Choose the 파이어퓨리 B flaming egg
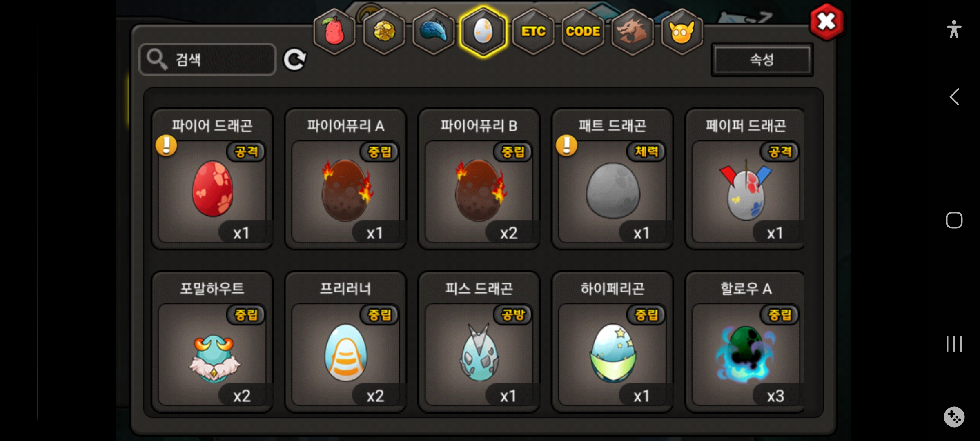The width and height of the screenshot is (980, 441). [479, 179]
